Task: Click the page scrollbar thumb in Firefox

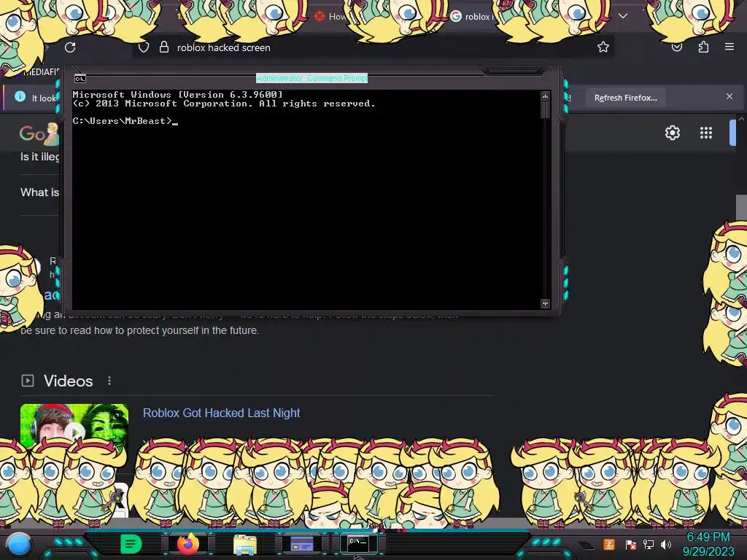Action: point(741,207)
